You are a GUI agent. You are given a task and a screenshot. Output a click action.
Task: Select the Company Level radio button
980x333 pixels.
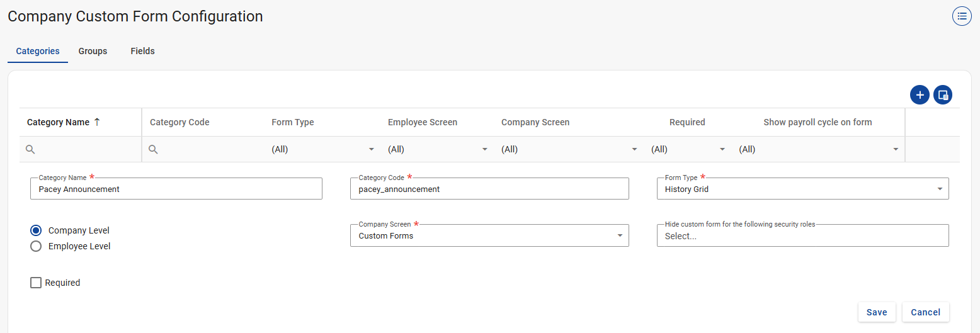tap(37, 230)
